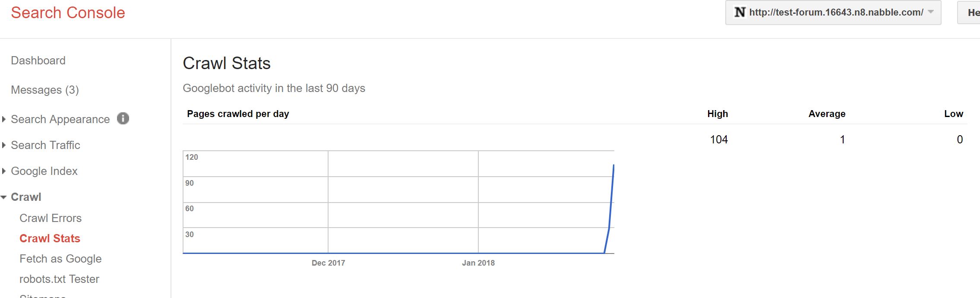Open the site property dropdown arrow

point(931,12)
